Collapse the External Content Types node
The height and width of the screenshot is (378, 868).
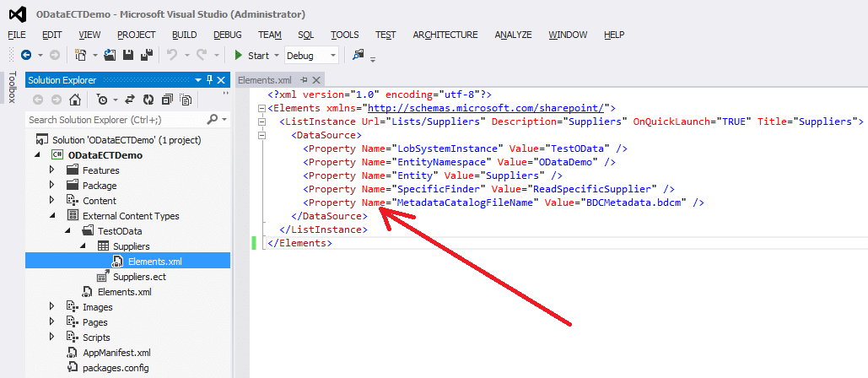[52, 215]
